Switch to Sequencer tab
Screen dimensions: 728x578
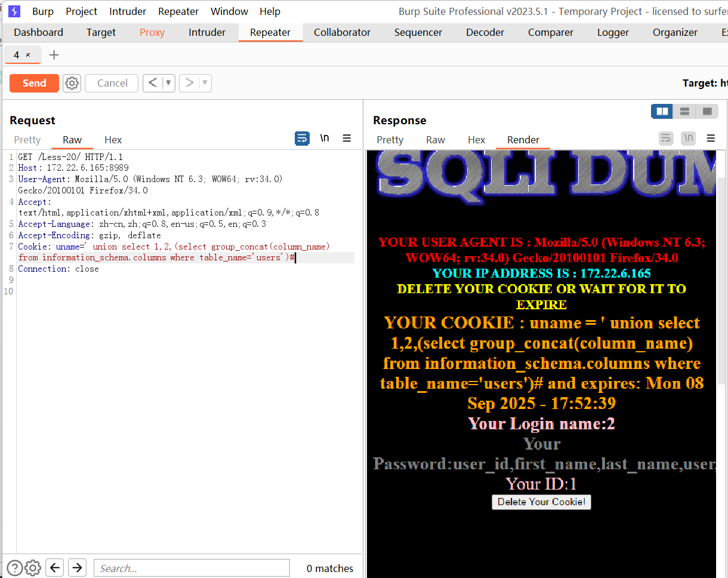[x=418, y=32]
